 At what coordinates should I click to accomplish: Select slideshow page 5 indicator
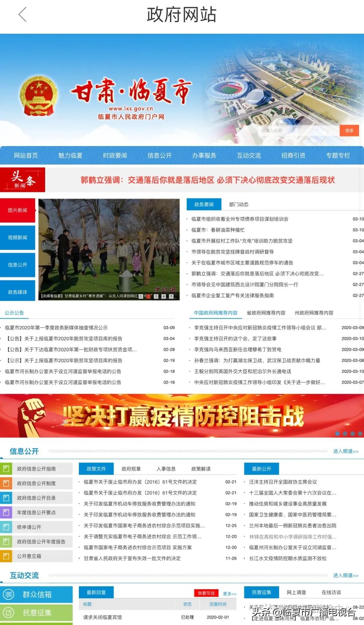point(171,296)
